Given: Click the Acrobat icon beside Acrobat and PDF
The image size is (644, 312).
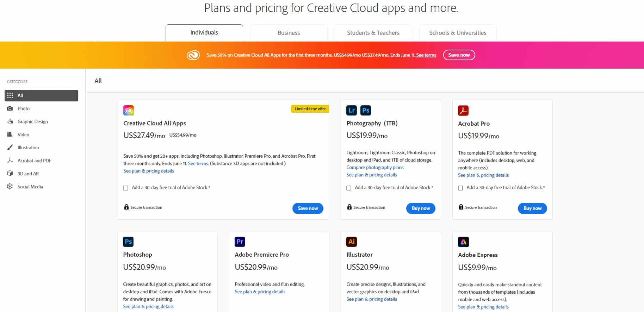Looking at the screenshot, I should (x=10, y=161).
